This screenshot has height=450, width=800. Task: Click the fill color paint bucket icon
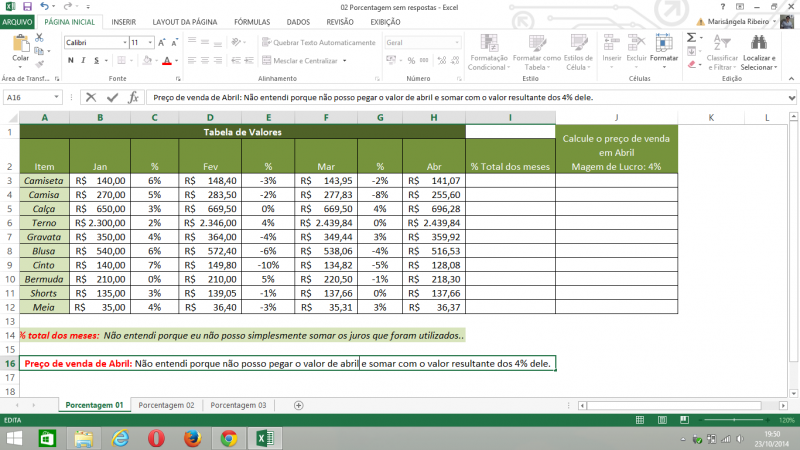147,60
